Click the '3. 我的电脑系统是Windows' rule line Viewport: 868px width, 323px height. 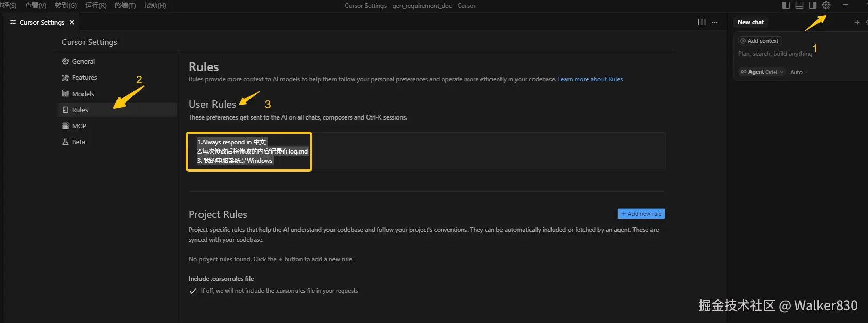tap(235, 161)
